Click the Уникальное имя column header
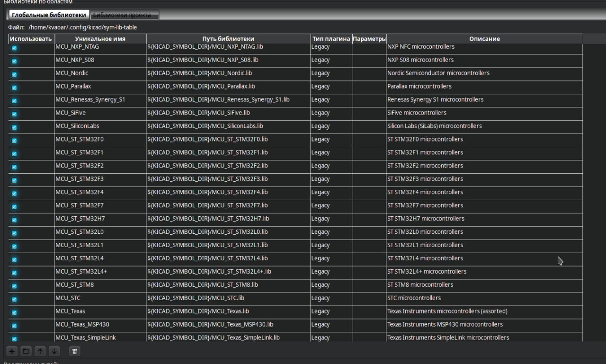The image size is (606, 364). click(x=100, y=39)
